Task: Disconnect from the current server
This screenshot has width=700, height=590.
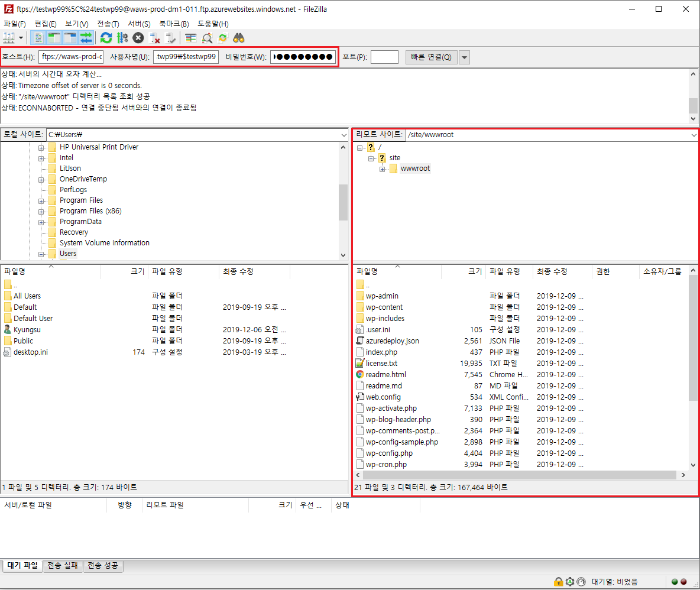Action: coord(154,38)
